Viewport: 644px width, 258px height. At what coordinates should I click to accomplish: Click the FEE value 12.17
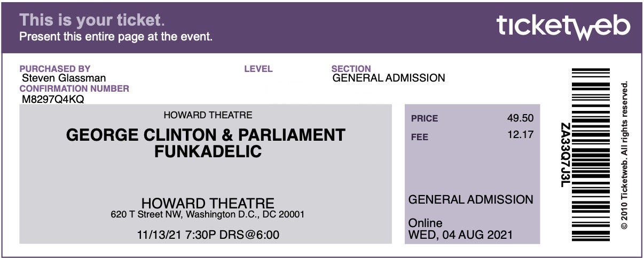[520, 135]
